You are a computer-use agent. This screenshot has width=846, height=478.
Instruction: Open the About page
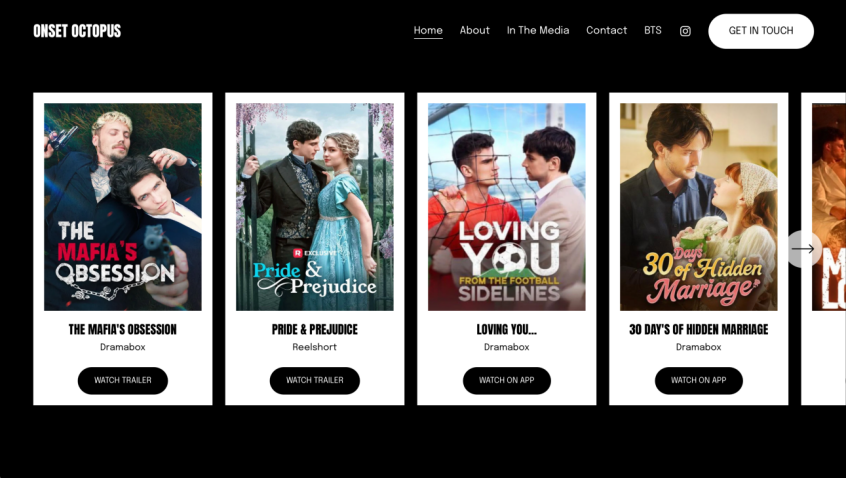pos(474,31)
